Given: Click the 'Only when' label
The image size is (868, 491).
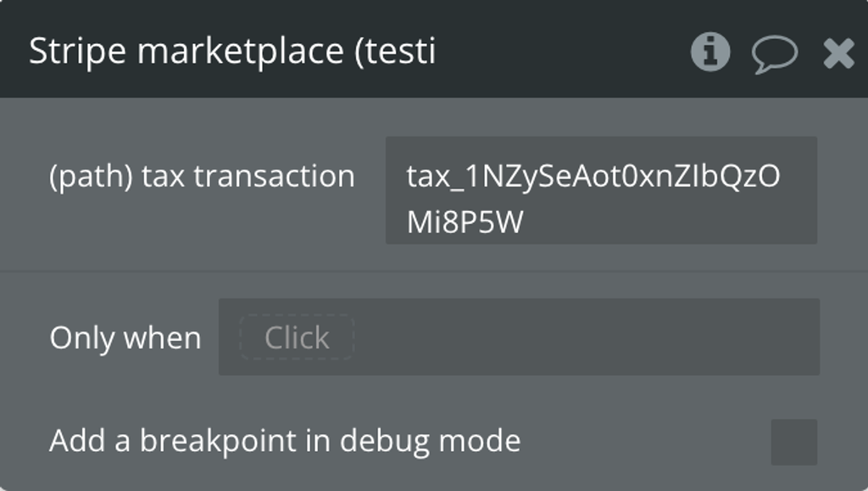Looking at the screenshot, I should (x=125, y=338).
